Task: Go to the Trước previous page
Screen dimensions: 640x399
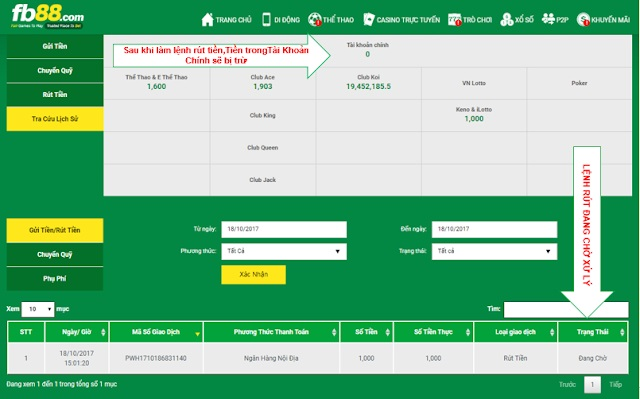Action: [567, 384]
